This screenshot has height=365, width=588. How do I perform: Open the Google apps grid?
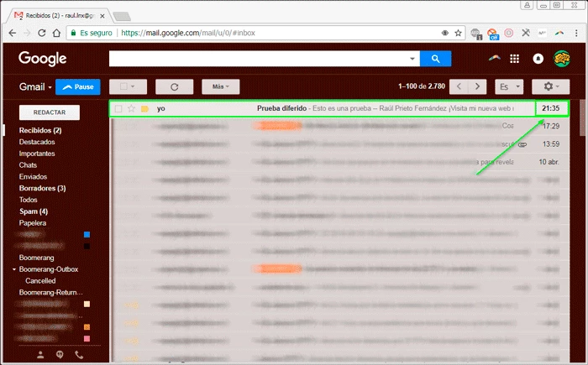click(x=514, y=59)
